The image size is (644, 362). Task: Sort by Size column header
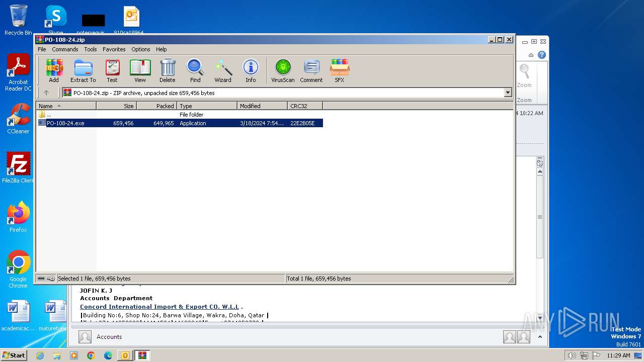116,106
